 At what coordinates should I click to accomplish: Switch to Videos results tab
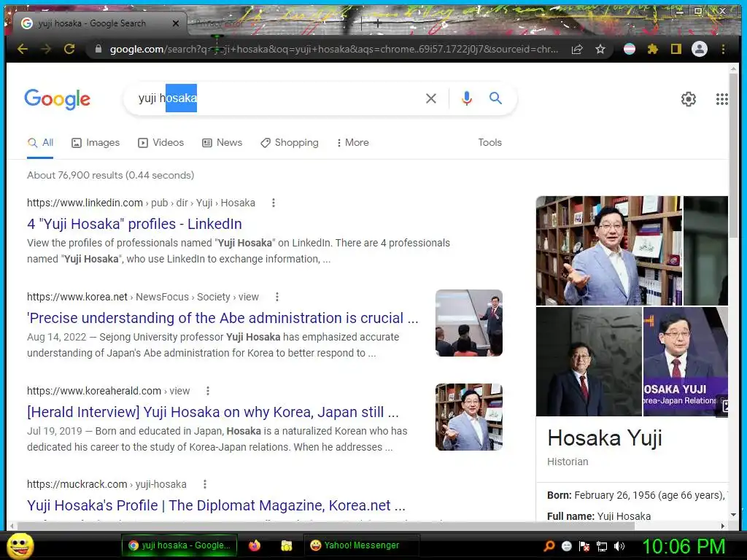[x=160, y=142]
